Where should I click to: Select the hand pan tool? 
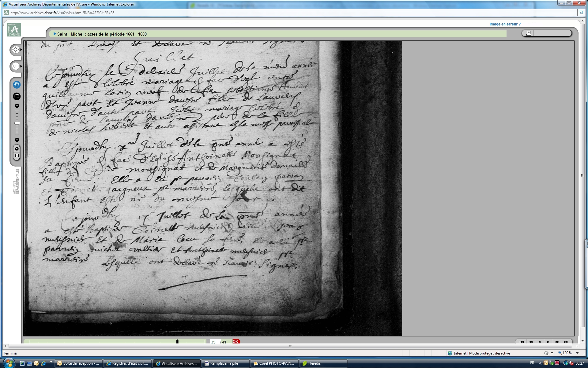pos(17,85)
